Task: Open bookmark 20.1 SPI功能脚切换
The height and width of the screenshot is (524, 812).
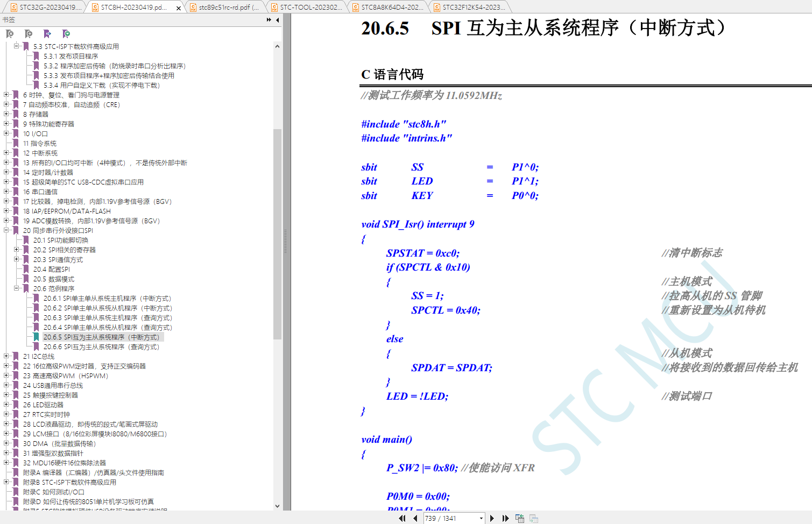Action: click(x=61, y=240)
